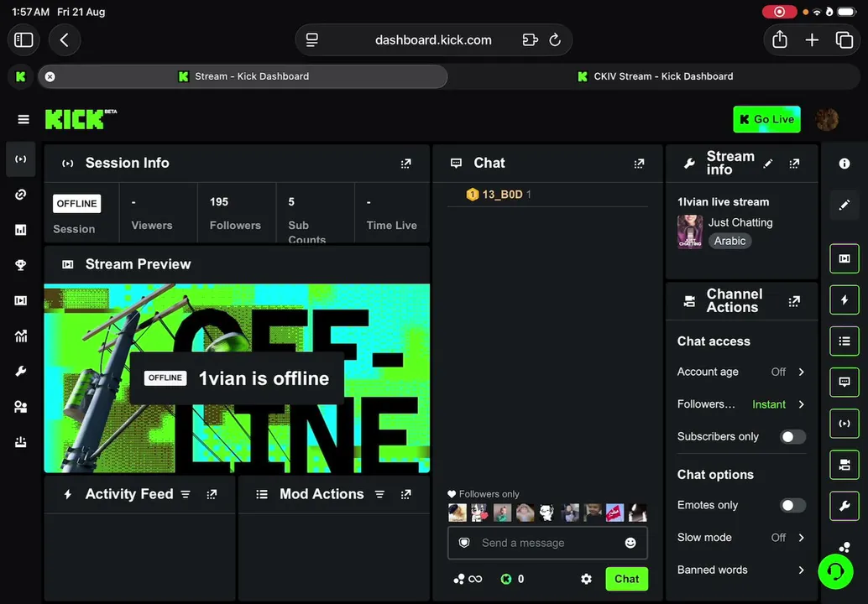Click the Send a message field
This screenshot has height=604, width=868.
pos(547,543)
